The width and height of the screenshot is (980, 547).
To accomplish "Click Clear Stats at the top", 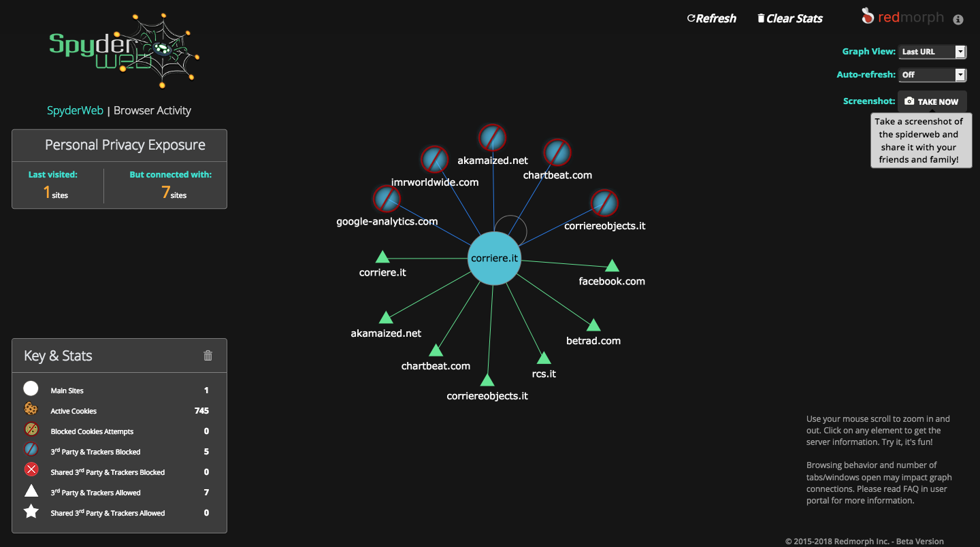I will (790, 18).
